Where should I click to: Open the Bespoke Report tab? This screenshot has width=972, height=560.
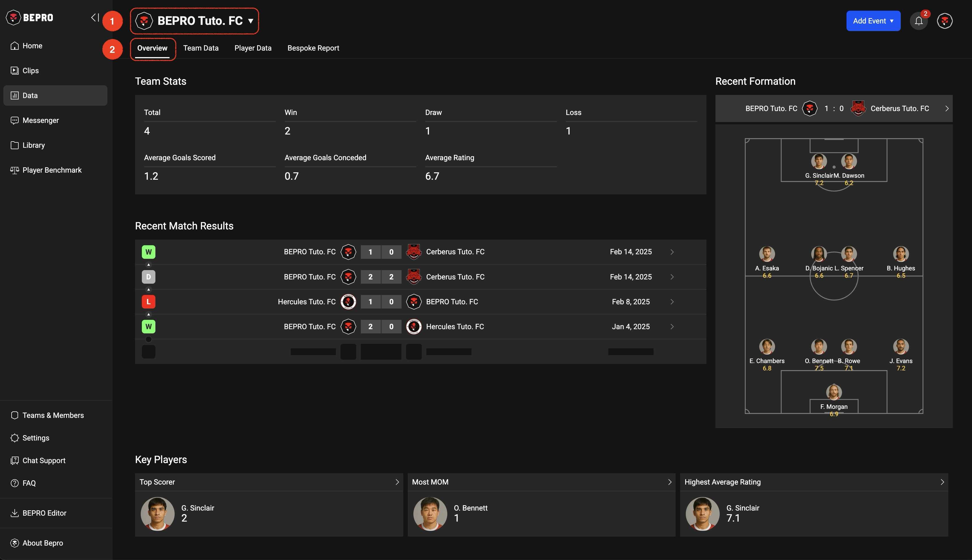[x=313, y=48]
